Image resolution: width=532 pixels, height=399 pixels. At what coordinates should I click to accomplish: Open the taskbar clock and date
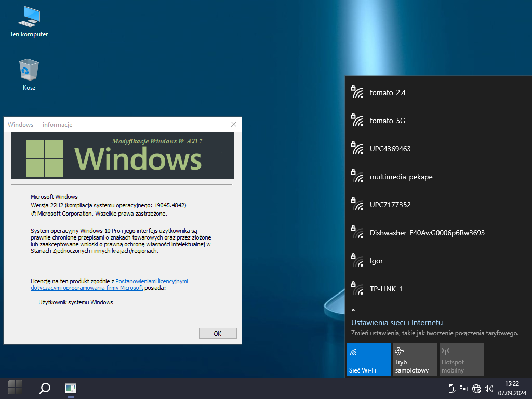(512, 388)
